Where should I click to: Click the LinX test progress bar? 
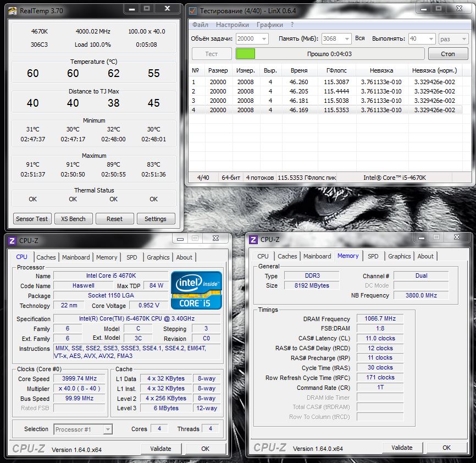[330, 54]
